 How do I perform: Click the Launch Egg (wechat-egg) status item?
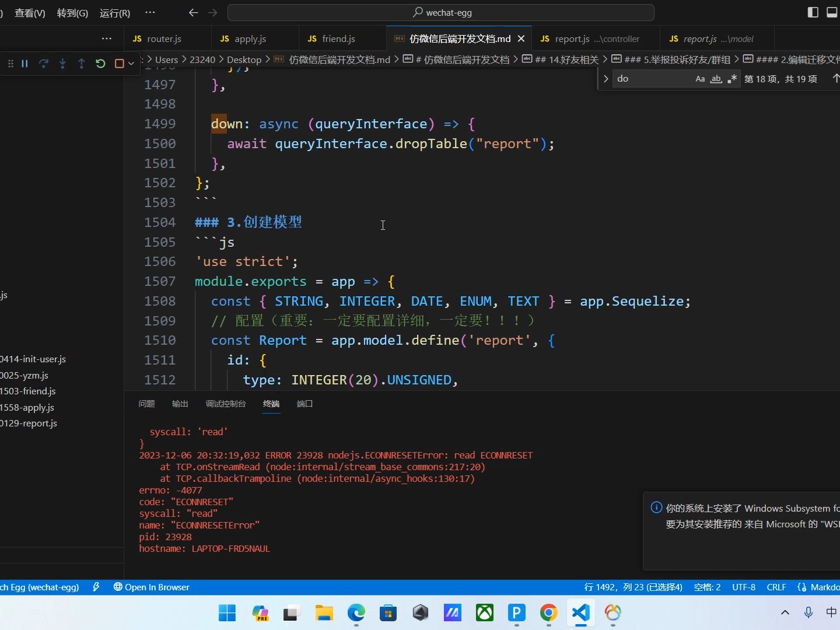tap(40, 587)
